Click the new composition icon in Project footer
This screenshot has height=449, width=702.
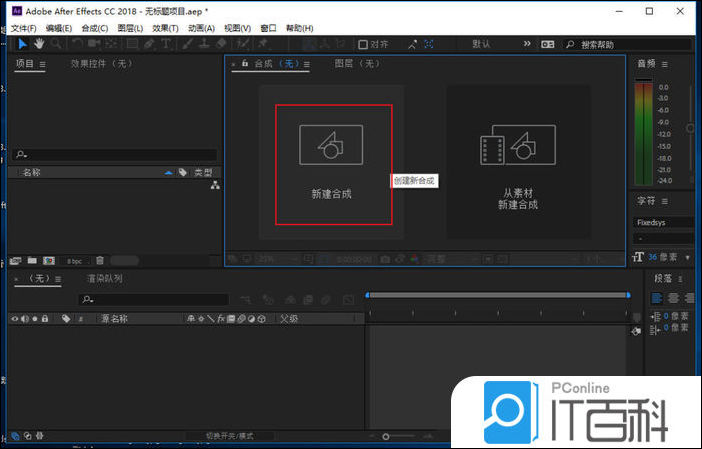[48, 260]
